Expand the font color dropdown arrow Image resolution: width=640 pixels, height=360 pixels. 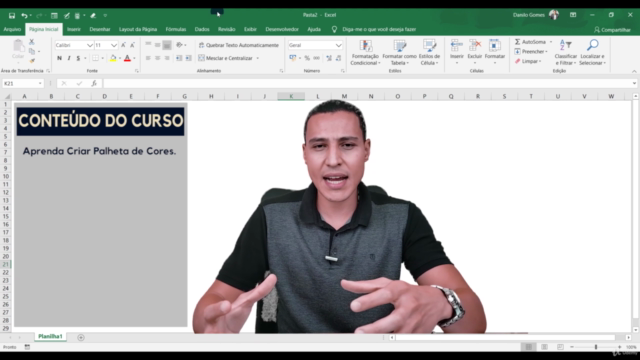(134, 58)
